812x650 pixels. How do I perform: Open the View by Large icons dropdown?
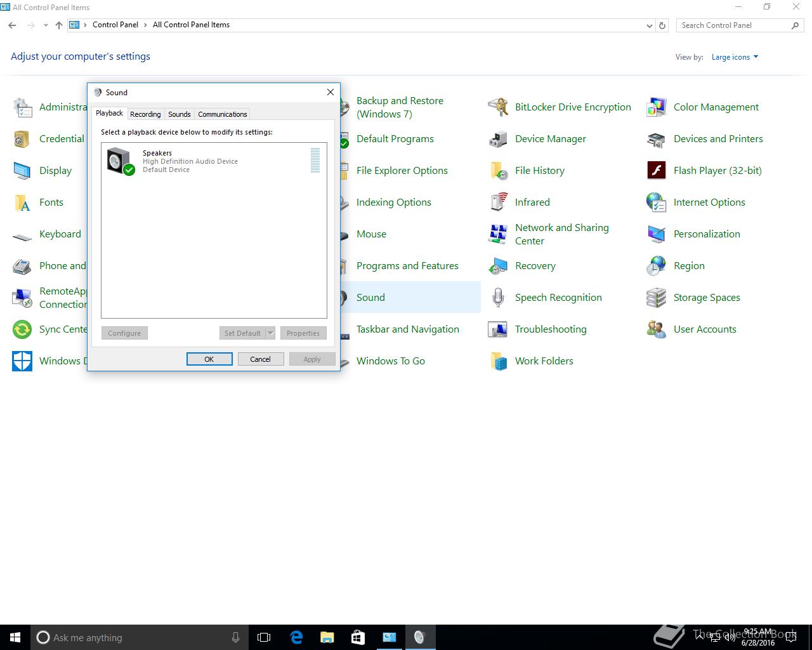click(735, 57)
